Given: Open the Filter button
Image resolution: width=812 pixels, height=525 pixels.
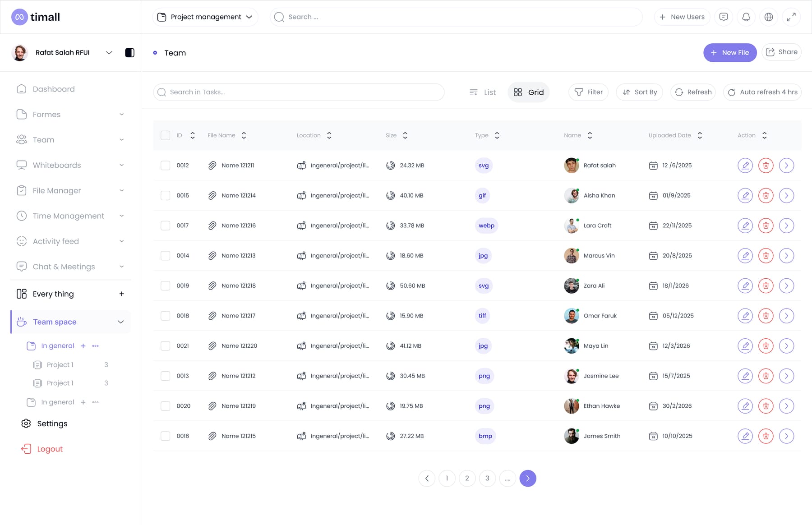Looking at the screenshot, I should tap(588, 92).
